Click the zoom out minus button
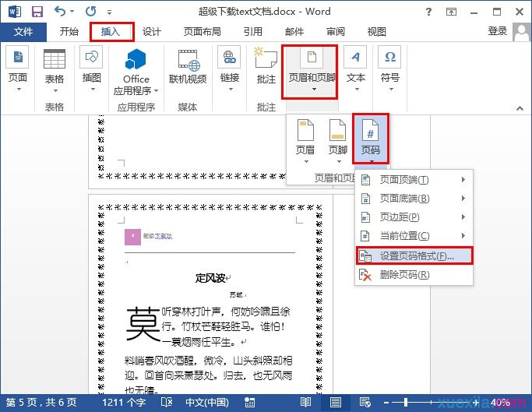This screenshot has height=412, width=532. [x=386, y=403]
